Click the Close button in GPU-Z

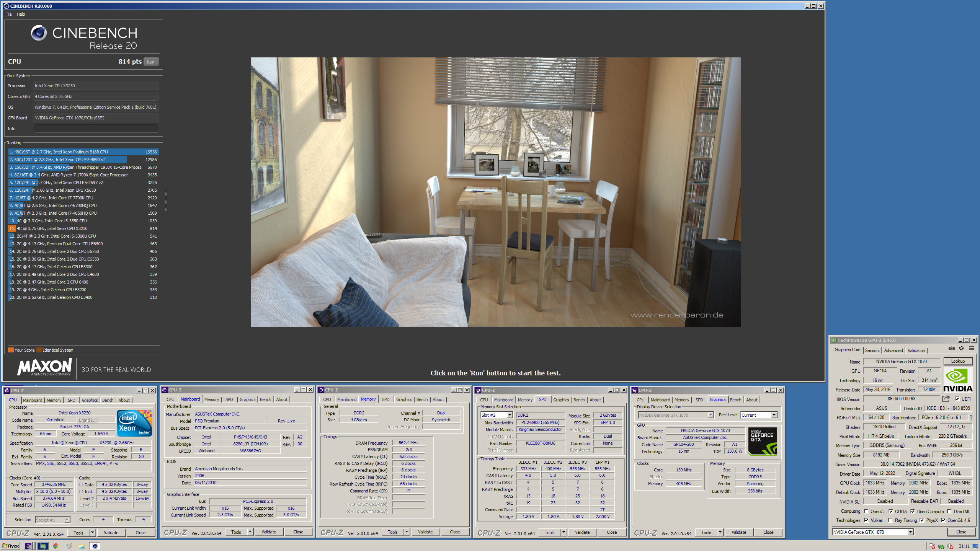pyautogui.click(x=961, y=532)
